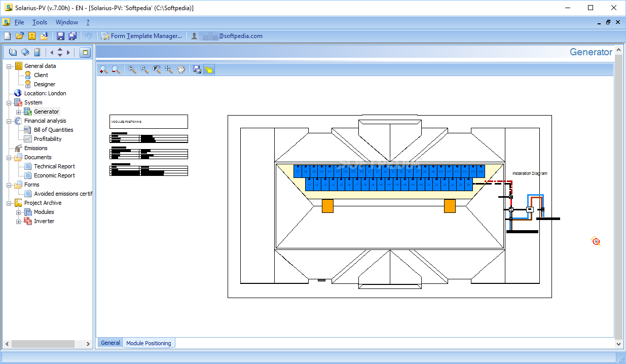Click the Open project folder icon
Image resolution: width=626 pixels, height=364 pixels.
pos(19,36)
